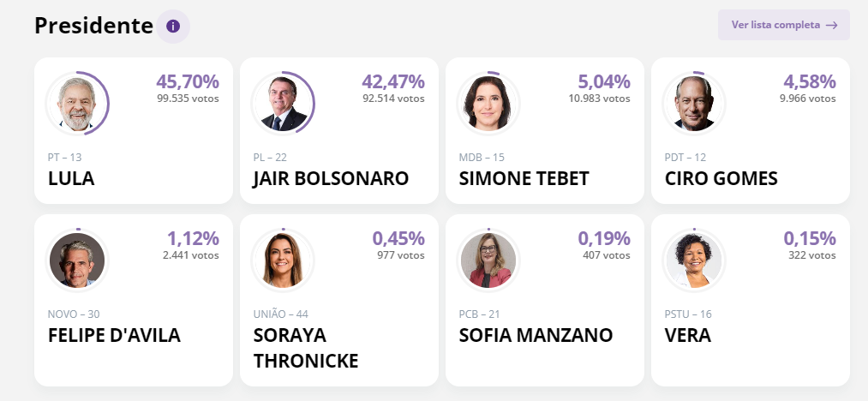Viewport: 868px width, 401px height.
Task: Click the info icon beside Presidente
Action: (x=172, y=27)
